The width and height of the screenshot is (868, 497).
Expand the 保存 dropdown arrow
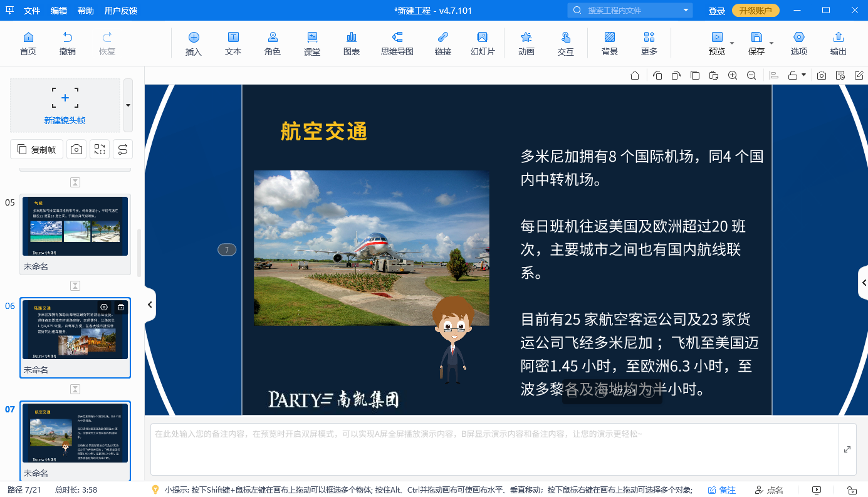pyautogui.click(x=771, y=44)
